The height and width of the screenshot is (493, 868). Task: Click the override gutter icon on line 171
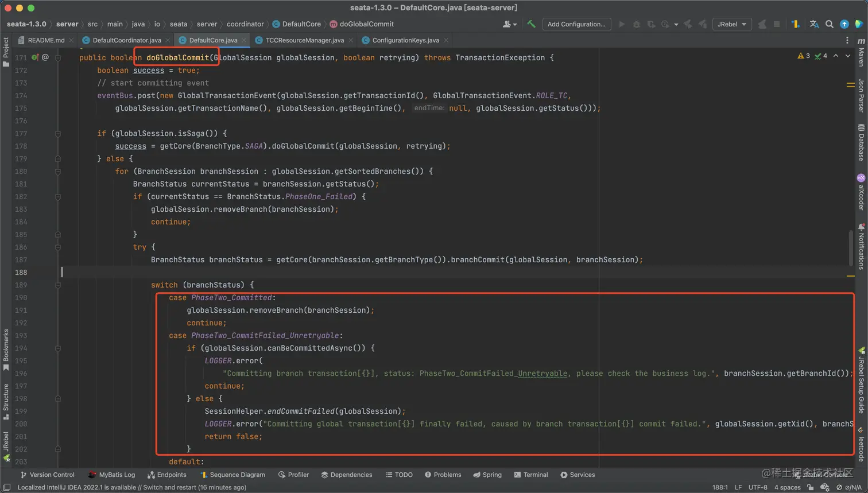coord(34,57)
